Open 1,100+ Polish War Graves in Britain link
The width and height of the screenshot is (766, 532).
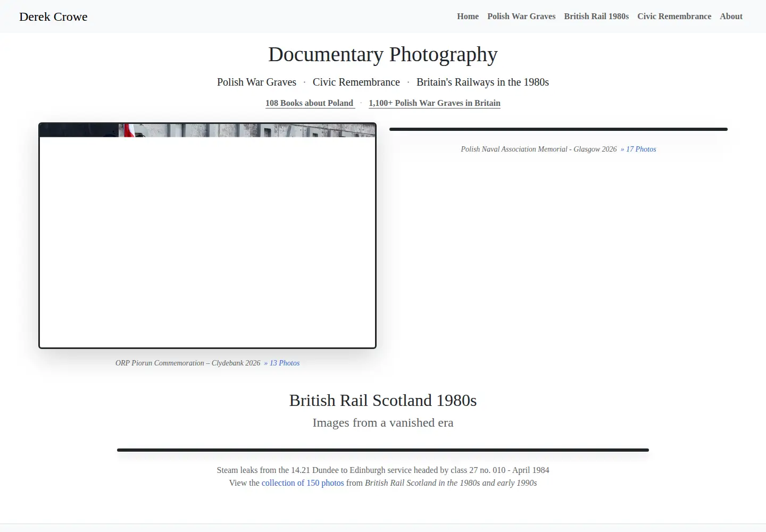click(435, 103)
